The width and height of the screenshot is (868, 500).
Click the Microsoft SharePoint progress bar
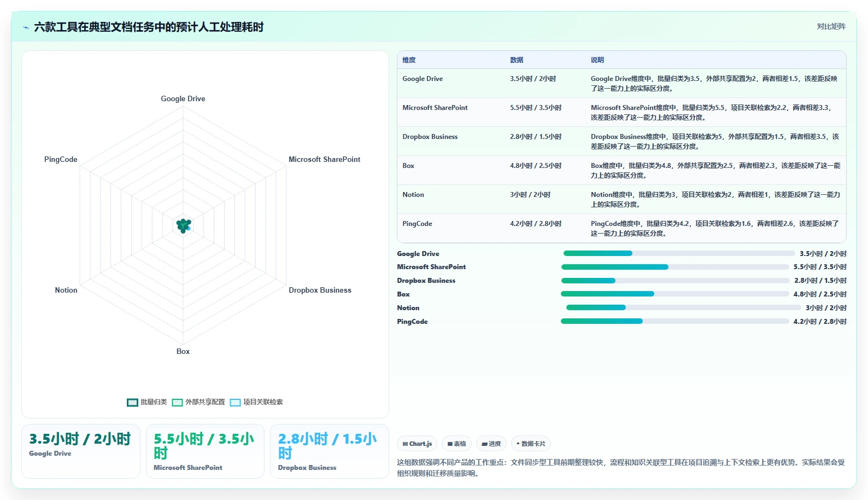[675, 267]
